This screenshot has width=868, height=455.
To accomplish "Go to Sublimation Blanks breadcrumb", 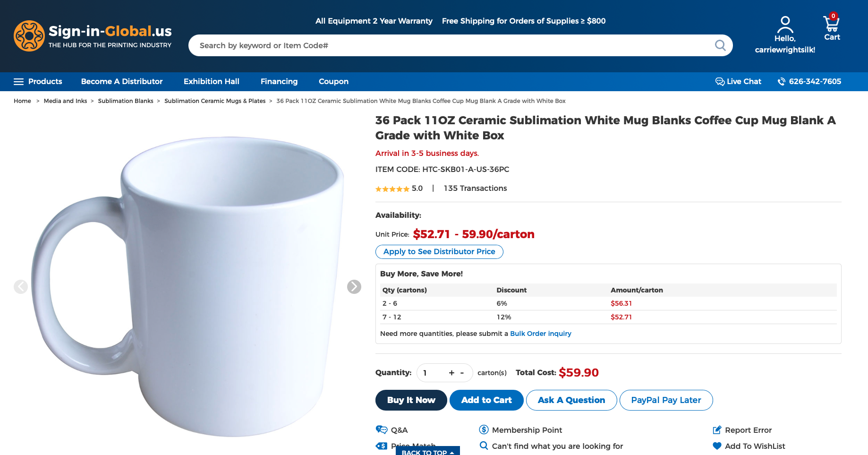I will pyautogui.click(x=126, y=101).
